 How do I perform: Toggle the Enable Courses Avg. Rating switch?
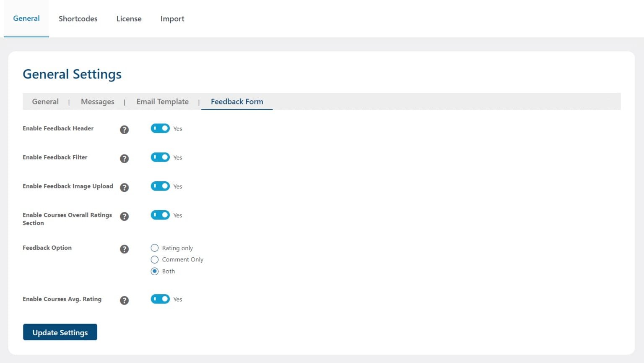point(160,299)
